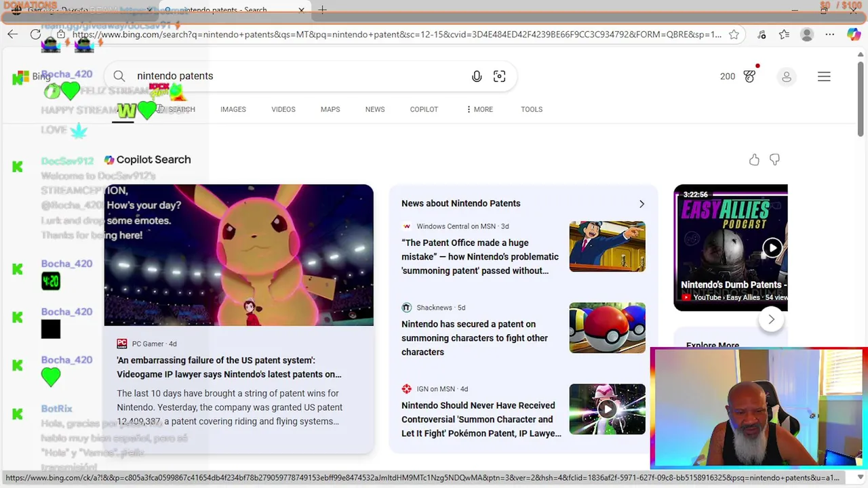
Task: Play the IGN Pokémon patent video thumbnail
Action: pyautogui.click(x=607, y=409)
